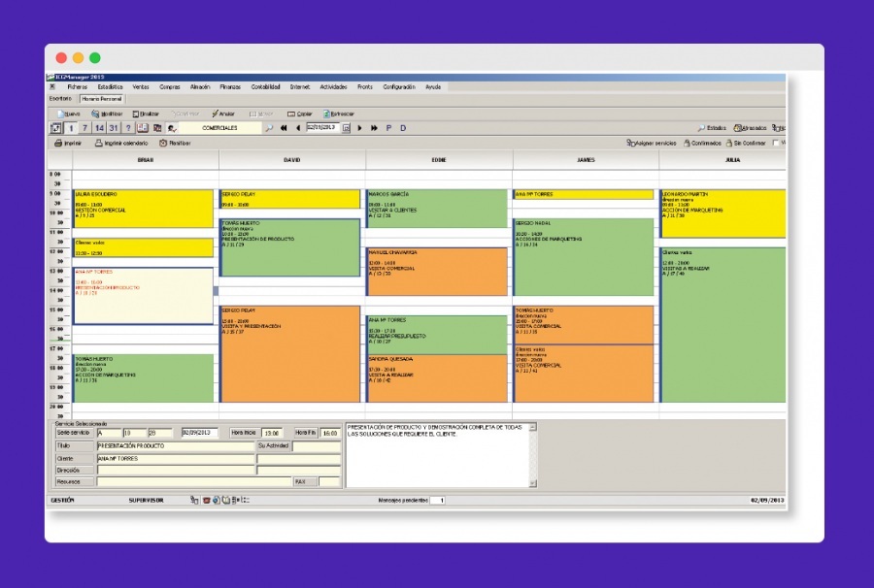Click the Modificar toolbar button
This screenshot has height=588, width=874.
107,114
